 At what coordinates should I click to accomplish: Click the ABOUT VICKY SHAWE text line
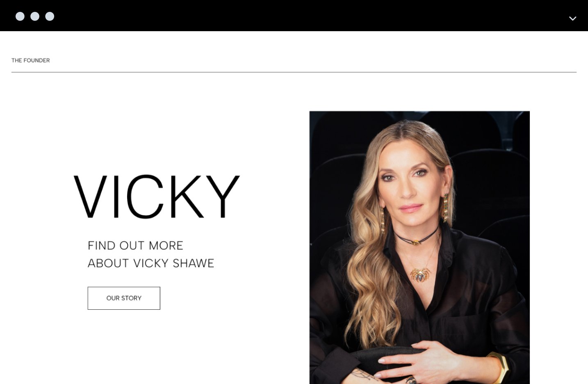[x=151, y=263]
